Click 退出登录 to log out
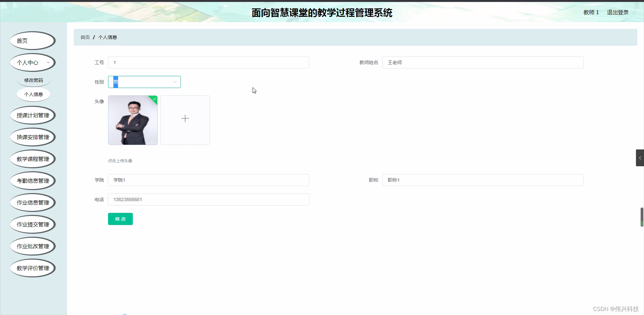This screenshot has width=644, height=315. (x=618, y=12)
